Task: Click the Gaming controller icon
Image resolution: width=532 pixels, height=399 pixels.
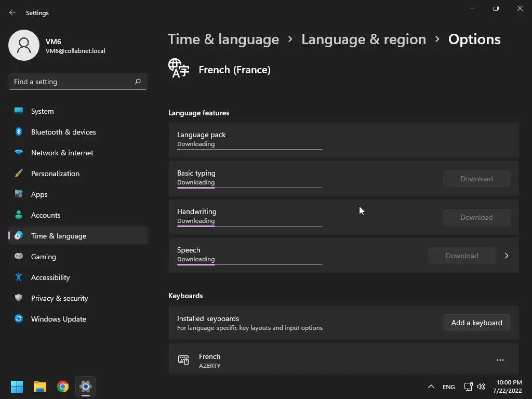Action: 19,257
